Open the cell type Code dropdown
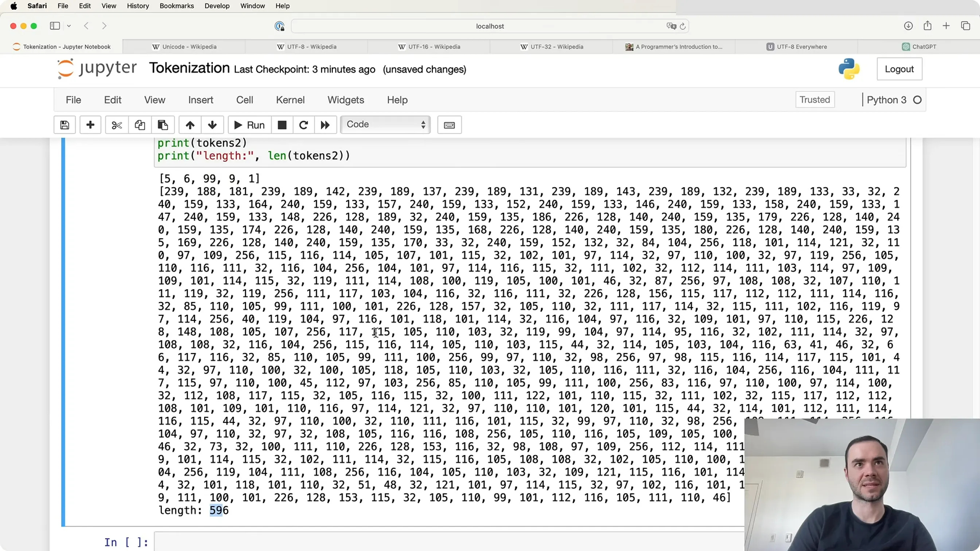Image resolution: width=980 pixels, height=551 pixels. [x=385, y=125]
